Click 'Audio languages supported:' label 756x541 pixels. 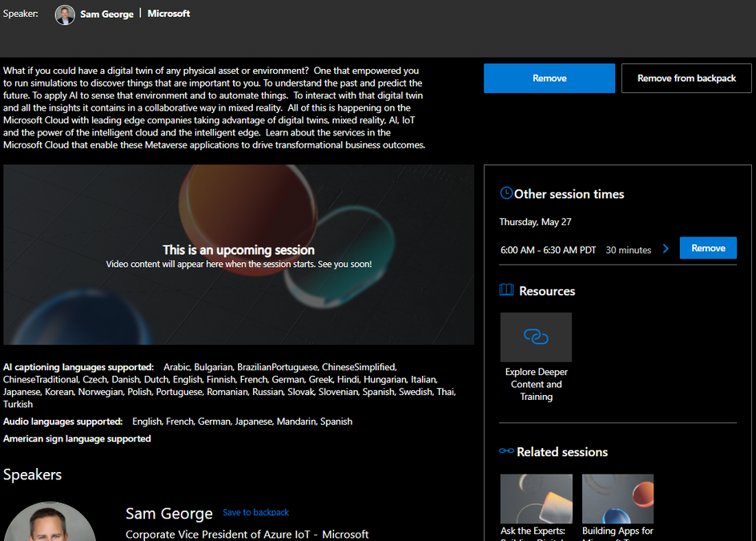(62, 422)
